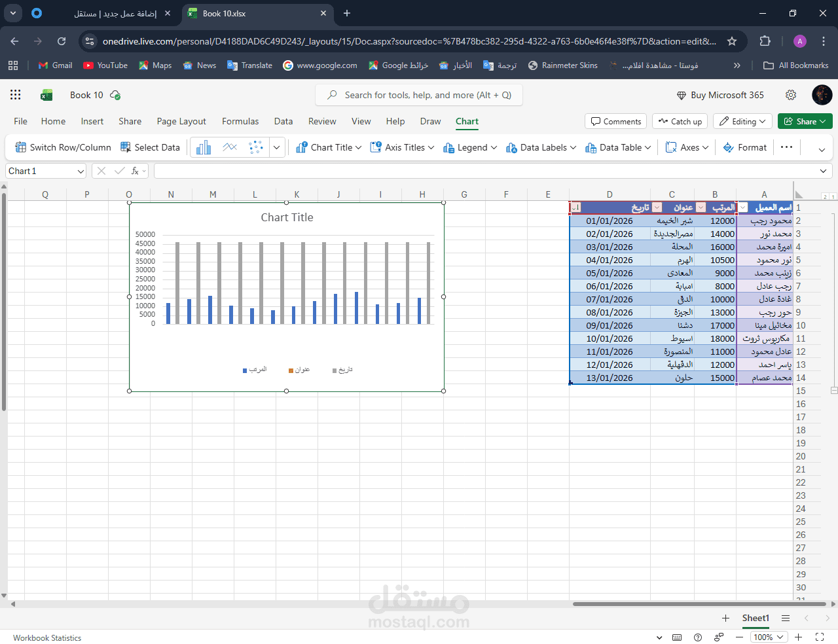
Task: Bookmark this page with the star icon
Action: (732, 41)
